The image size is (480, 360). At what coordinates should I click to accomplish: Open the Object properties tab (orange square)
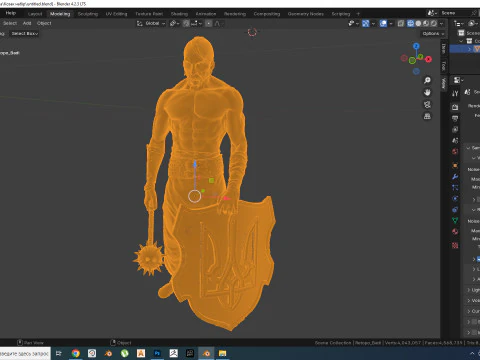455,165
